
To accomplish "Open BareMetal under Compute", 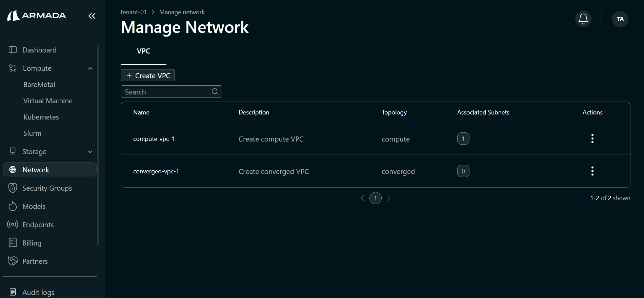I will 39,85.
